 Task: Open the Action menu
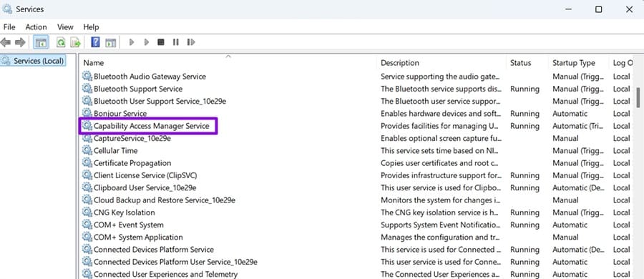click(x=36, y=27)
